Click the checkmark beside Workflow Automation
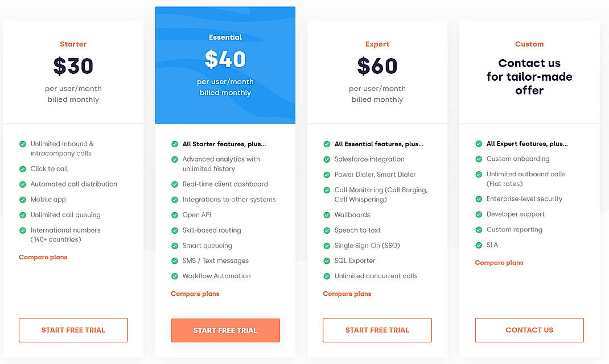Viewport: 609px width, 364px height. point(175,276)
